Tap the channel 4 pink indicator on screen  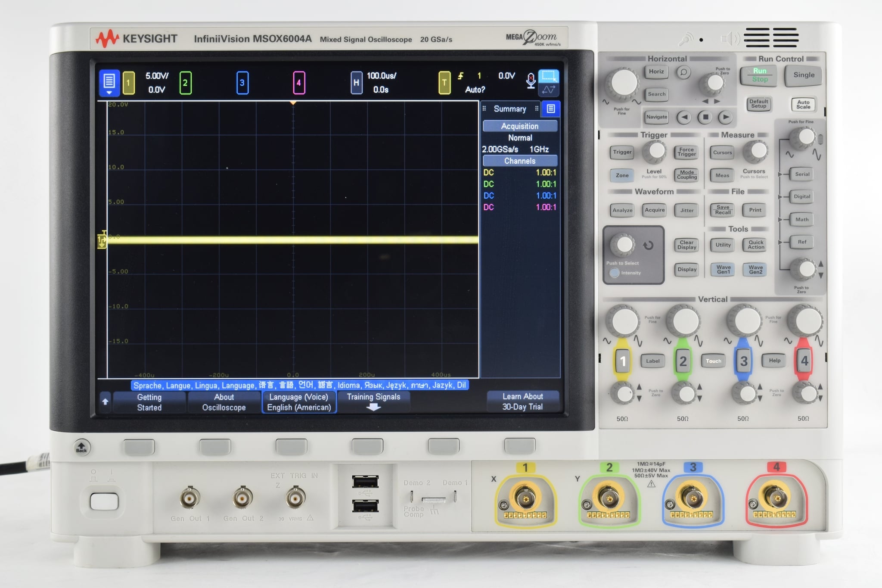299,83
